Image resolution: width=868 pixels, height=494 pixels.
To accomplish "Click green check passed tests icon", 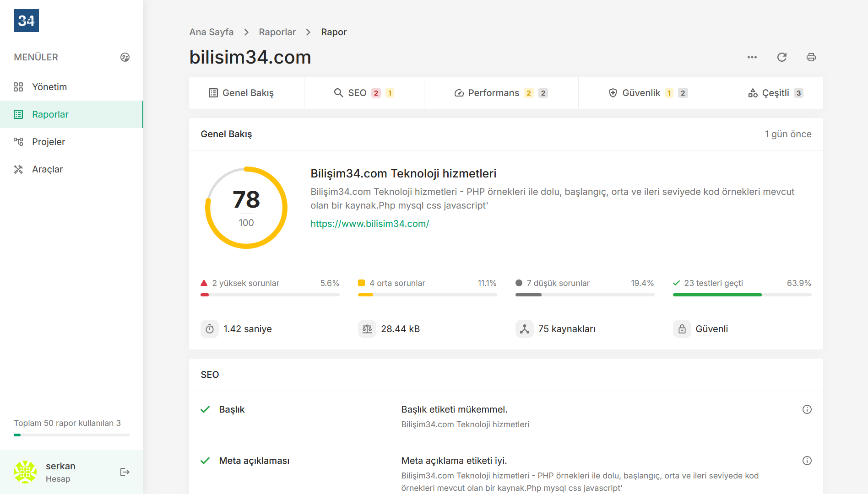I will pos(677,283).
